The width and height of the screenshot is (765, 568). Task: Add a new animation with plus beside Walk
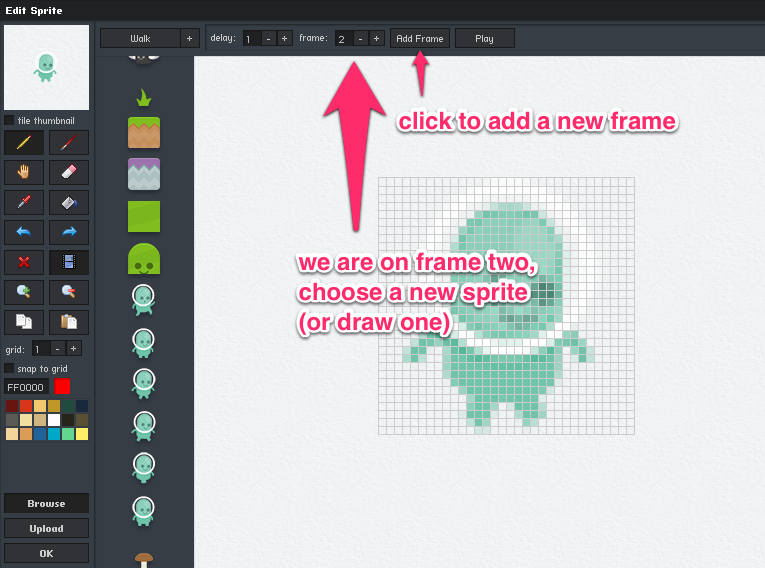pyautogui.click(x=190, y=38)
